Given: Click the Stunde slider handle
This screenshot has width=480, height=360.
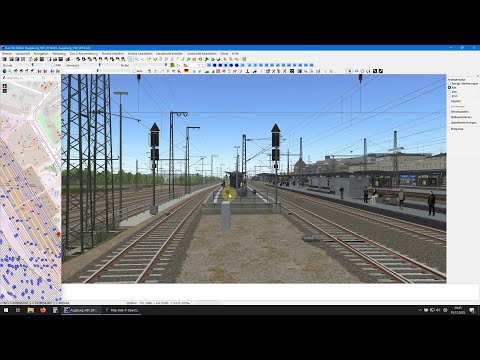Looking at the screenshot, I should pos(32,65).
